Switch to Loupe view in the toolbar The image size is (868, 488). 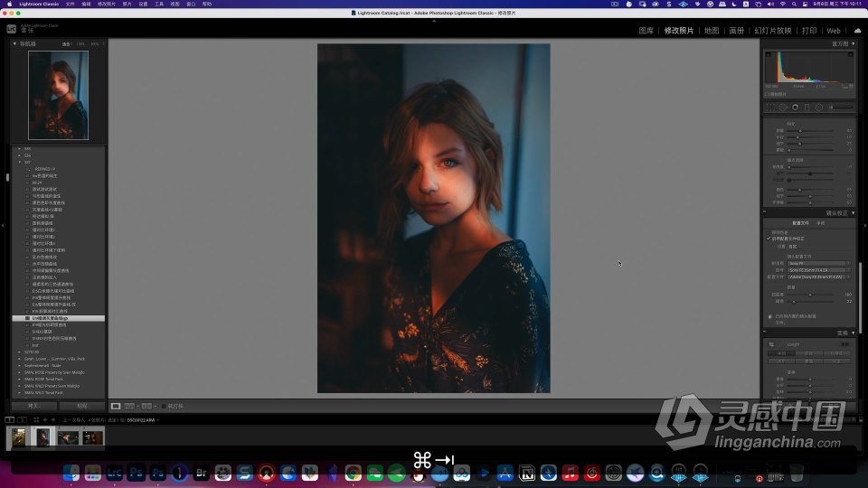point(116,406)
